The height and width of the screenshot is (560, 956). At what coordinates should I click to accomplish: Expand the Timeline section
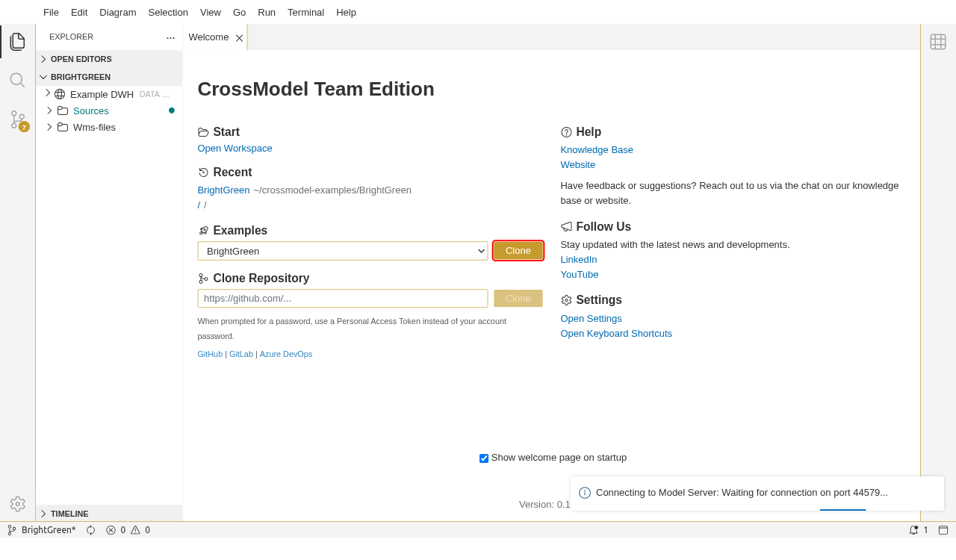click(x=69, y=514)
